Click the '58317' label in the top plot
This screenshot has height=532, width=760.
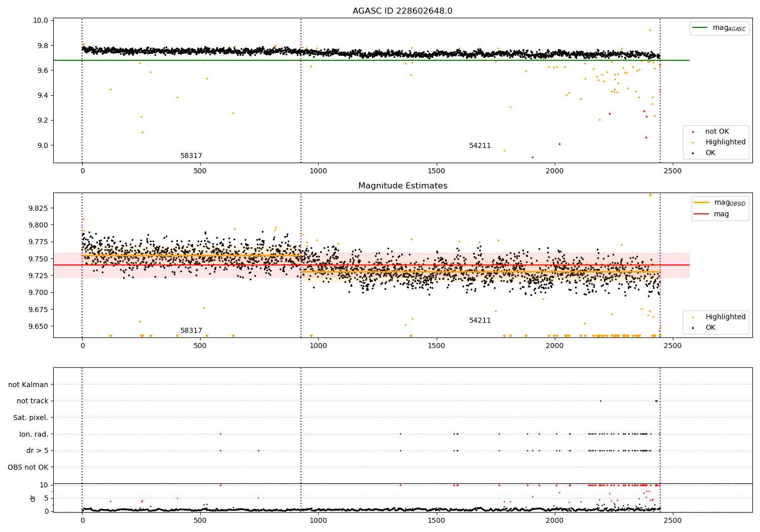tap(192, 156)
